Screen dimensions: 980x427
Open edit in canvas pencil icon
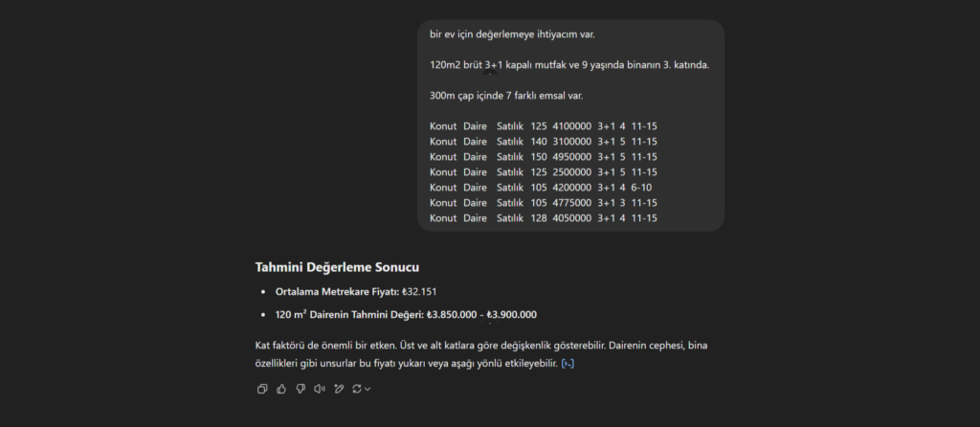coord(339,389)
